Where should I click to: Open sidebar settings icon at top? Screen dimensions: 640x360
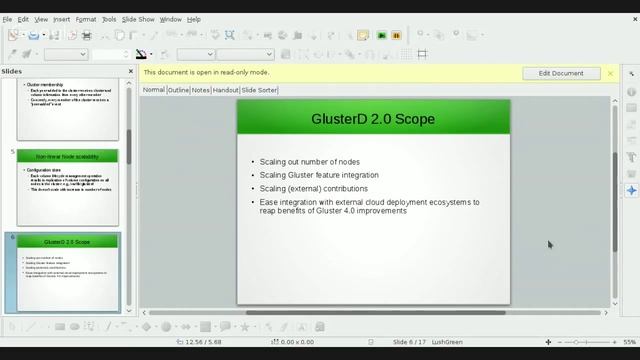pyautogui.click(x=631, y=74)
